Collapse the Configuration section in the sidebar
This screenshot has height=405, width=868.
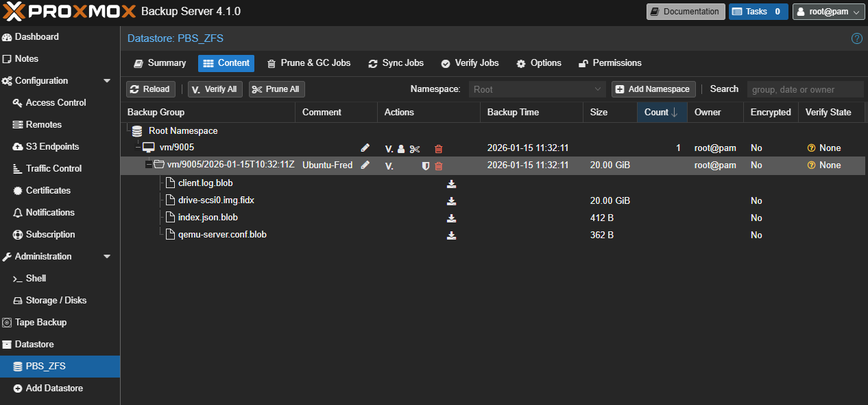(x=106, y=81)
